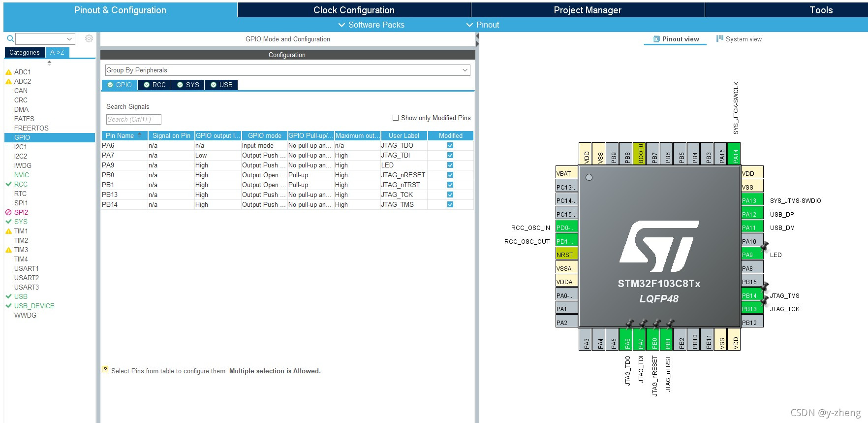
Task: Click the User Label column header
Action: coord(403,135)
